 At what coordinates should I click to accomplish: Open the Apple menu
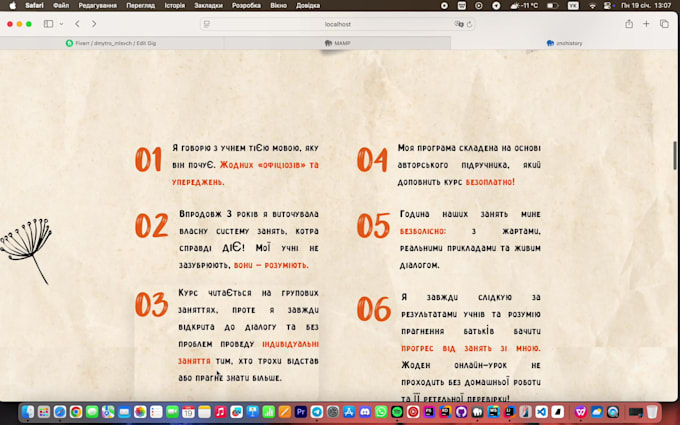(13, 6)
